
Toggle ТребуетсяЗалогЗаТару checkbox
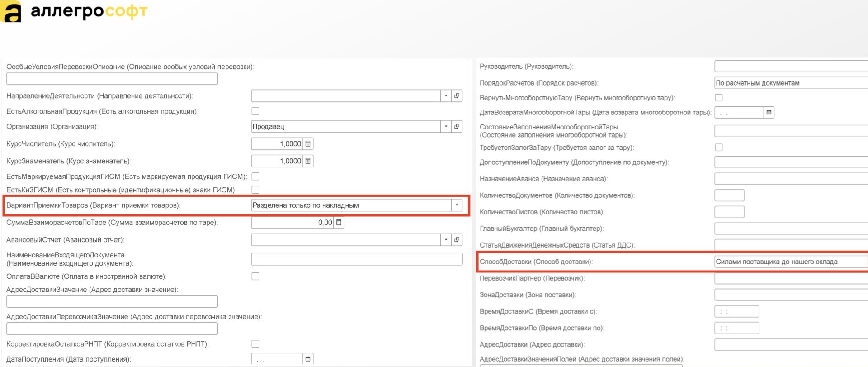(719, 148)
